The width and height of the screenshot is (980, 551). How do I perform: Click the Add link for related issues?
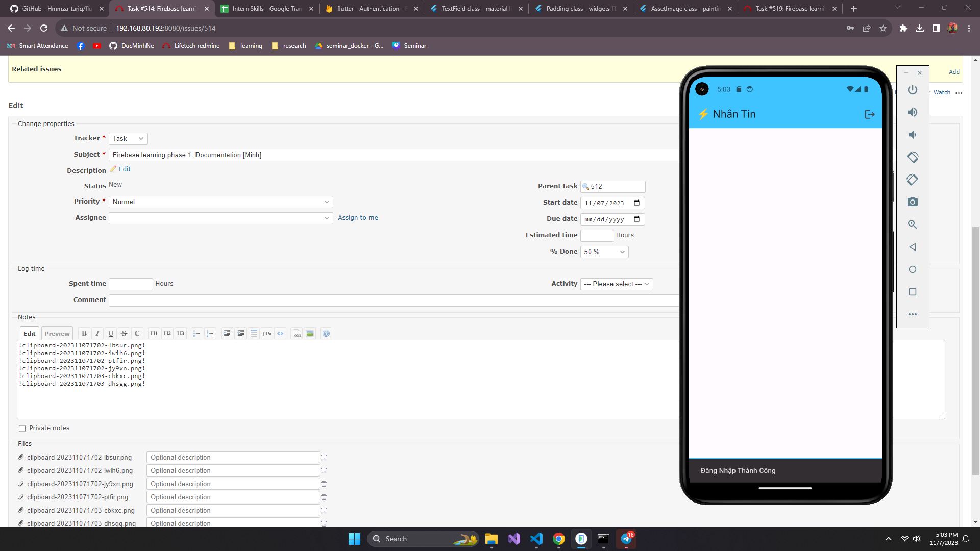point(953,72)
